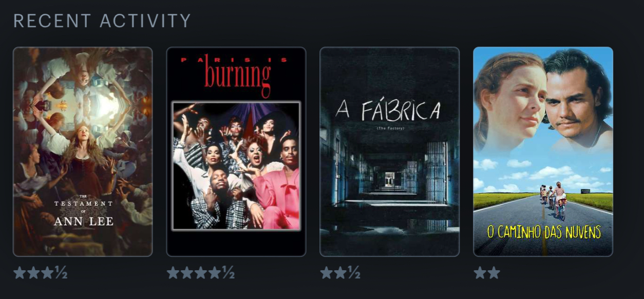
Task: Click the yellow 'O Caminho das Nuvens' text
Action: pos(544,232)
